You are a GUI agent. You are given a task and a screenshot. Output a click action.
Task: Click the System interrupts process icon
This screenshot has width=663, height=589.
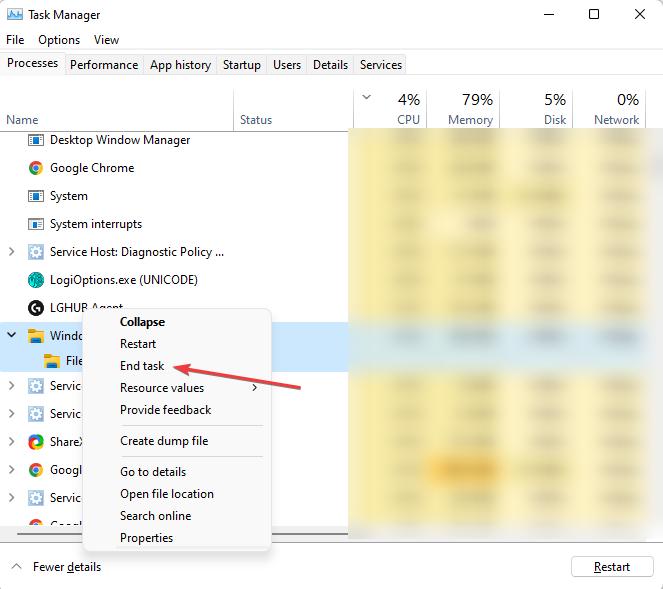36,224
